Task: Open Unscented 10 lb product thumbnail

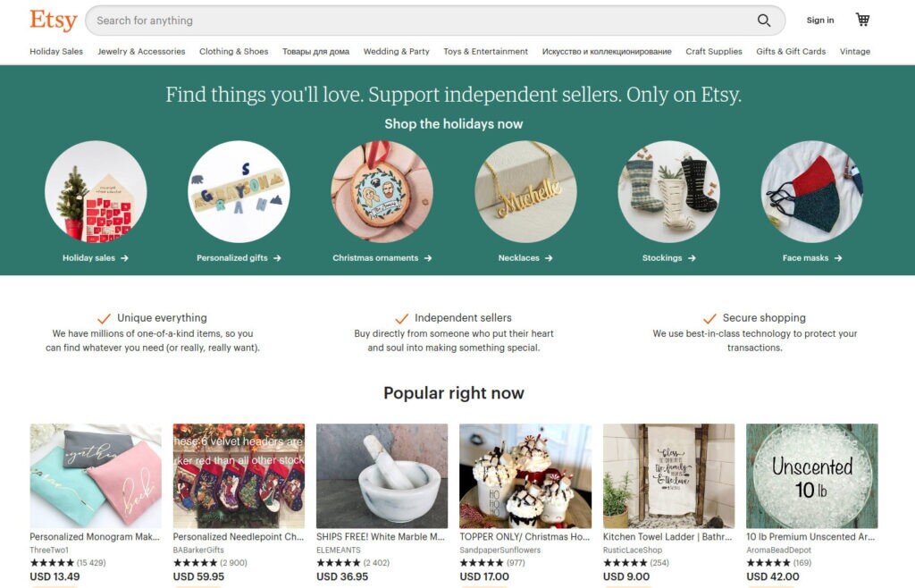Action: tap(811, 476)
